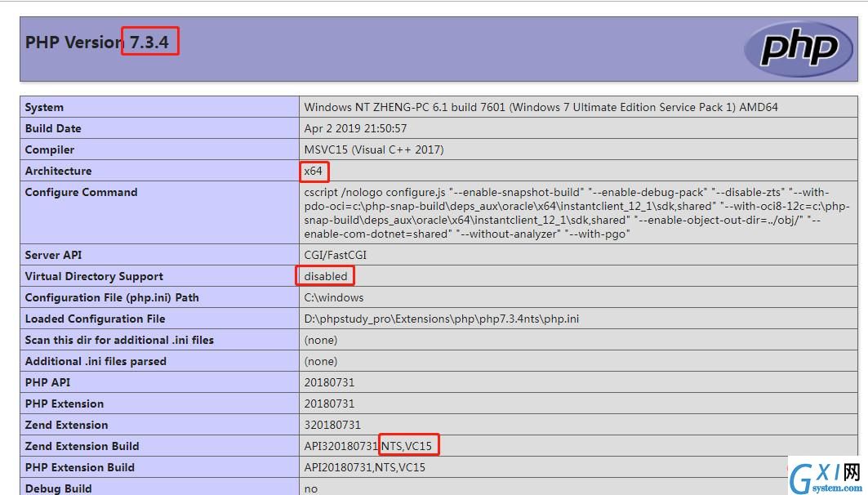Click 'Scan this dir for additional .ini files'
The height and width of the screenshot is (495, 868).
(119, 340)
